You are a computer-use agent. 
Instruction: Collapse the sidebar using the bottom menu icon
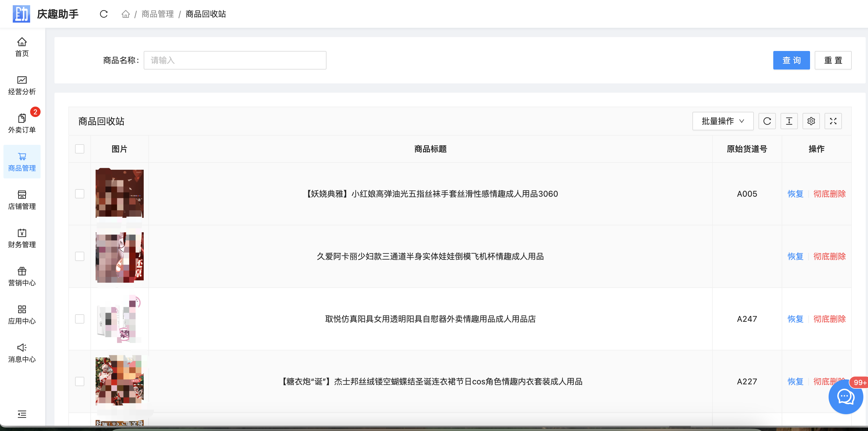22,414
